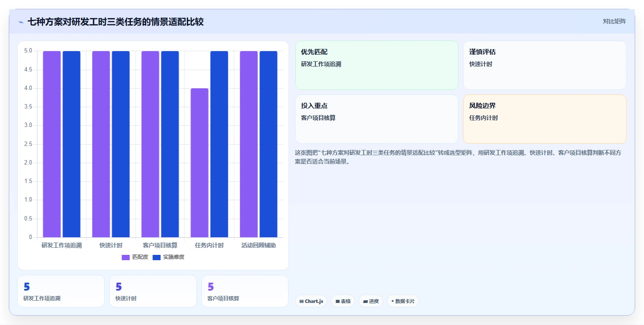Select the Chart.js chip
Screen dimensions: 644x325
tap(311, 301)
